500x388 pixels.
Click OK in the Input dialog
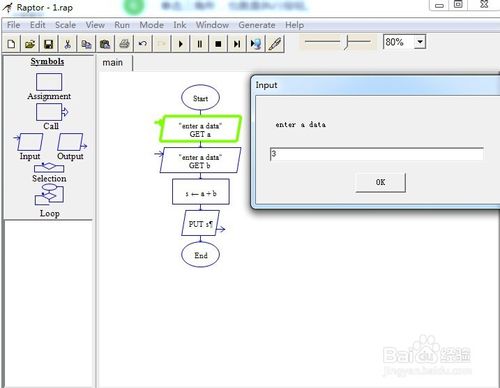coord(380,182)
